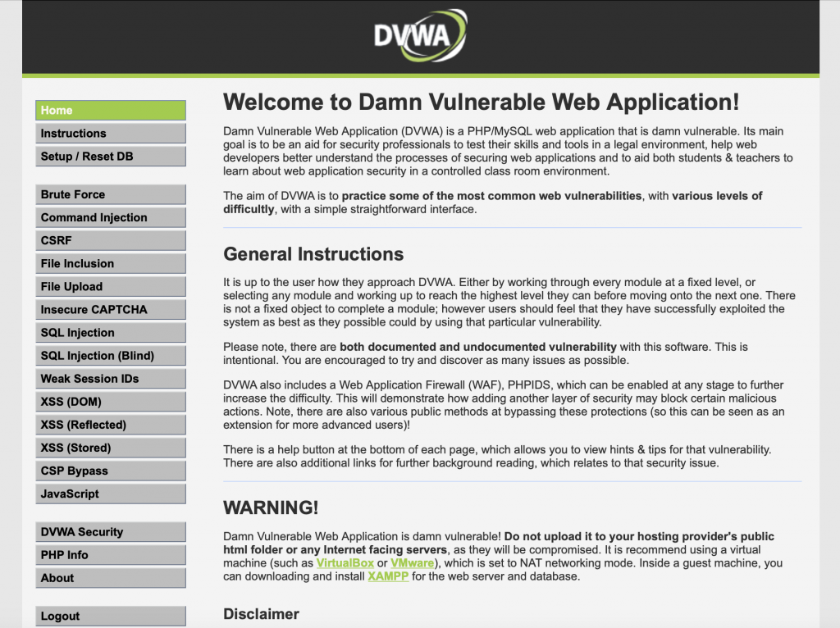
Task: Navigate to File Inclusion
Action: point(111,263)
